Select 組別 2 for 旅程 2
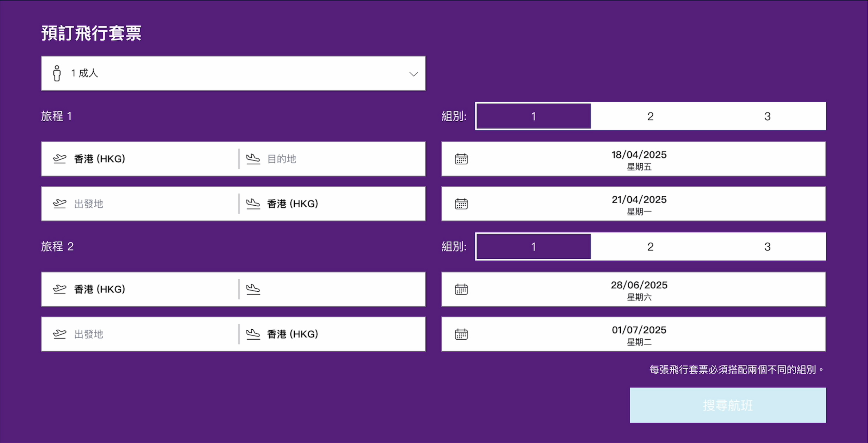Screen dimensions: 868x443 coord(650,247)
